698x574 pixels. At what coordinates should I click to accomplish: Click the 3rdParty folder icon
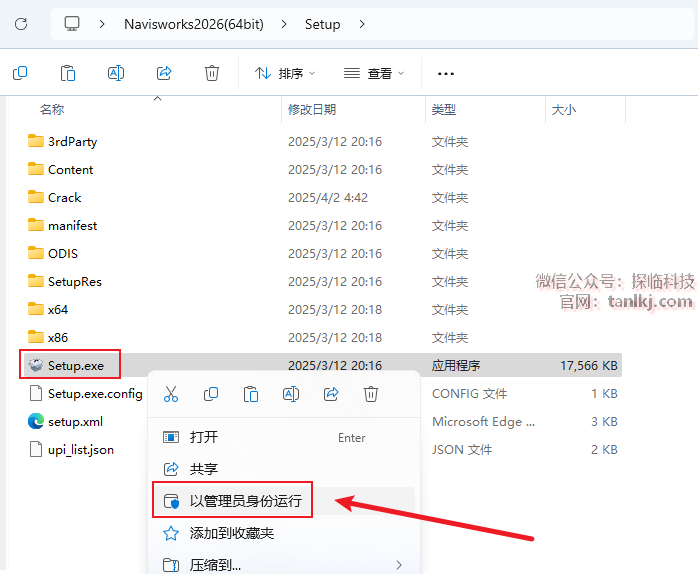click(x=36, y=141)
